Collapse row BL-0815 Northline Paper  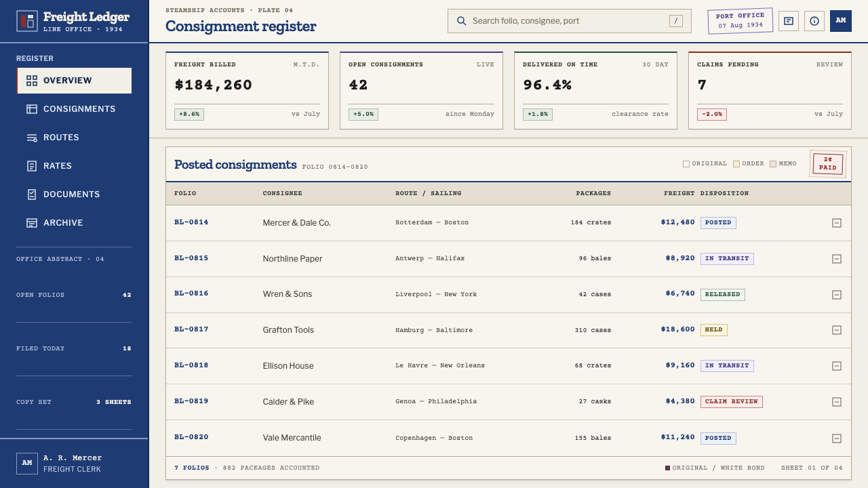837,259
